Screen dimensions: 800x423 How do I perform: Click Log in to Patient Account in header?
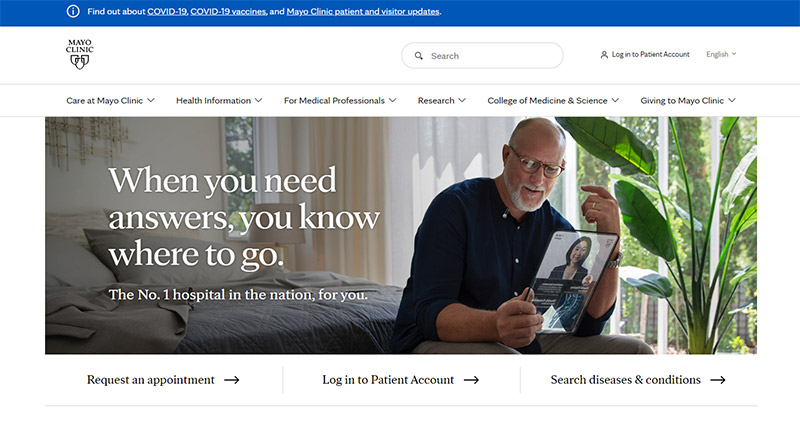pyautogui.click(x=645, y=55)
